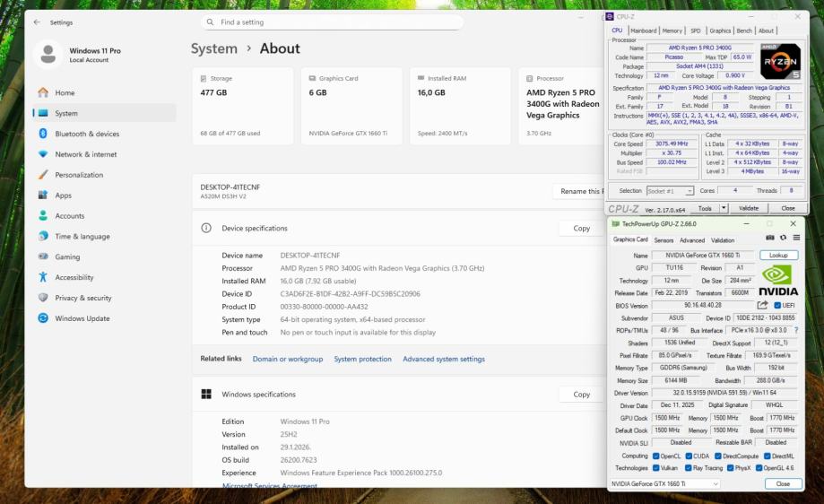The image size is (824, 504).
Task: Switch to Bench tab in CPU-Z
Action: (x=744, y=30)
